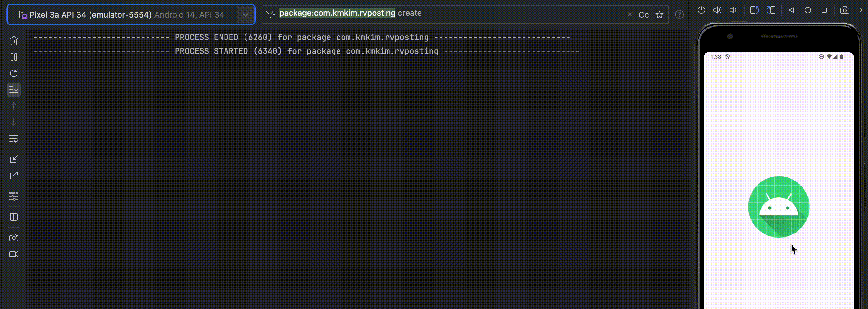This screenshot has width=868, height=309.
Task: Click the do-not-disturb icon in the phone status bar
Action: point(822,57)
